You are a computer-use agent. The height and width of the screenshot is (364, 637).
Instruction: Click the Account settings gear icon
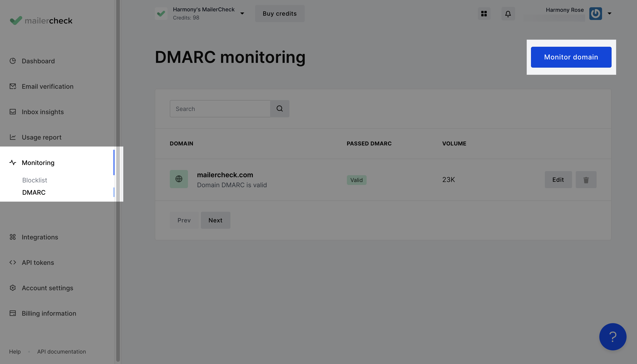(x=13, y=288)
